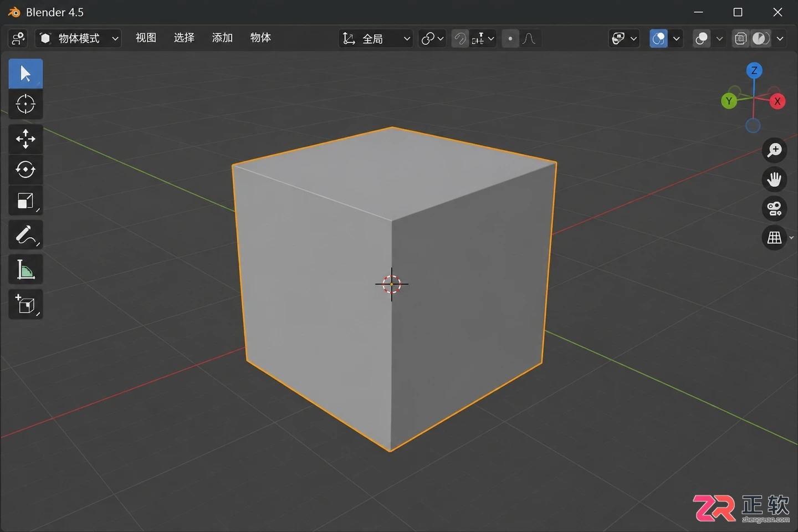
Task: Select solid viewport shading
Action: coord(761,38)
